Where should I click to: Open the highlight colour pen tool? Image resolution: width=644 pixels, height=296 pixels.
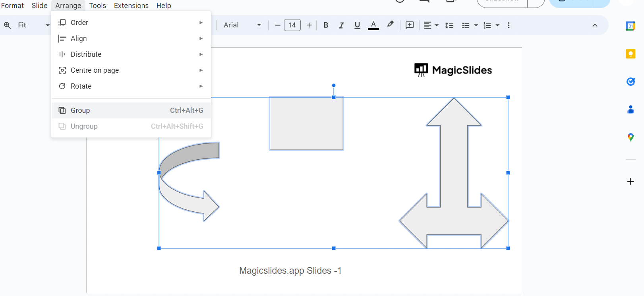(x=390, y=25)
